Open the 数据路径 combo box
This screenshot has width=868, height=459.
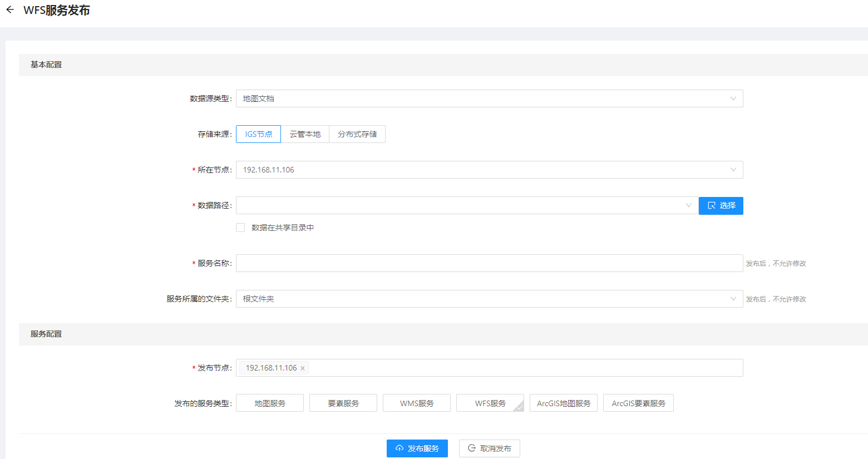click(x=467, y=205)
